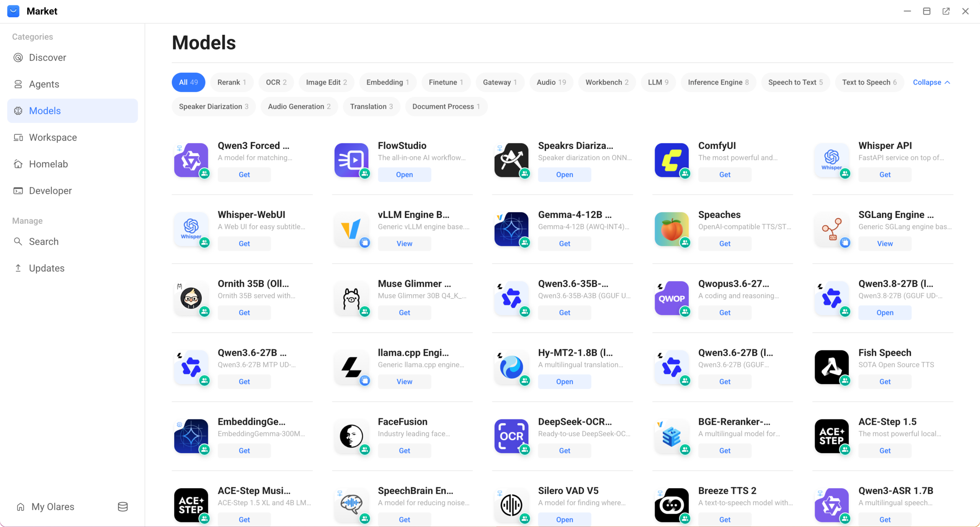Get the DeepSeek-OCR model
The height and width of the screenshot is (527, 980).
pos(564,450)
